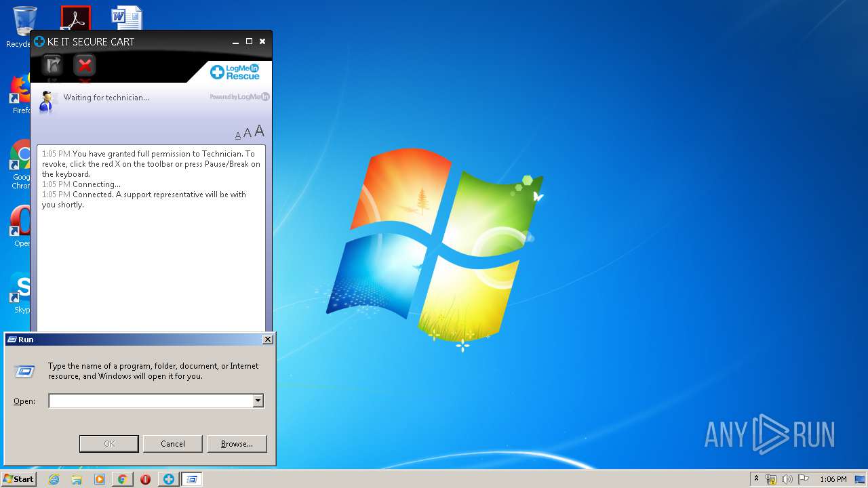Screen dimensions: 868x488
Task: Select the smallest font size A
Action: point(238,136)
